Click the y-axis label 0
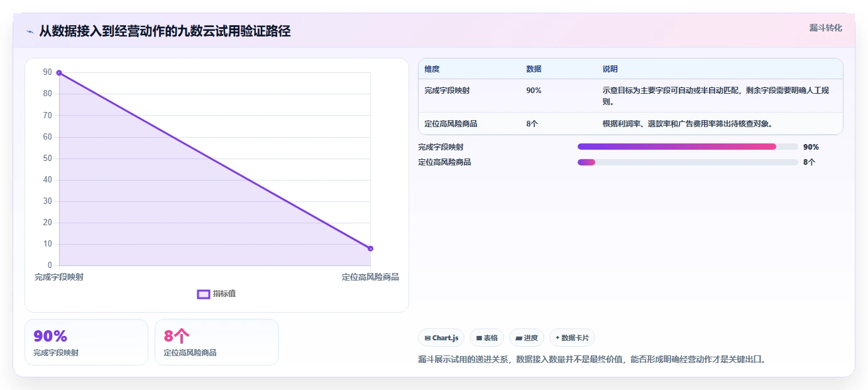This screenshot has width=868, height=390. point(50,265)
